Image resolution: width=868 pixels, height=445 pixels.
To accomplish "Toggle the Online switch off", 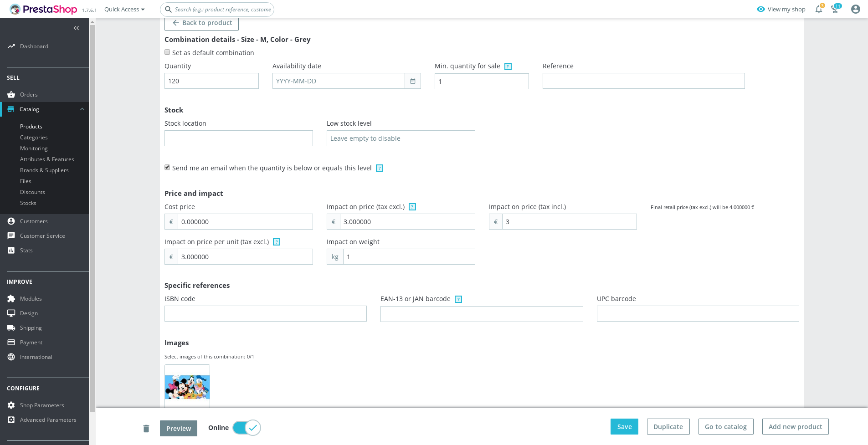I will [246, 428].
